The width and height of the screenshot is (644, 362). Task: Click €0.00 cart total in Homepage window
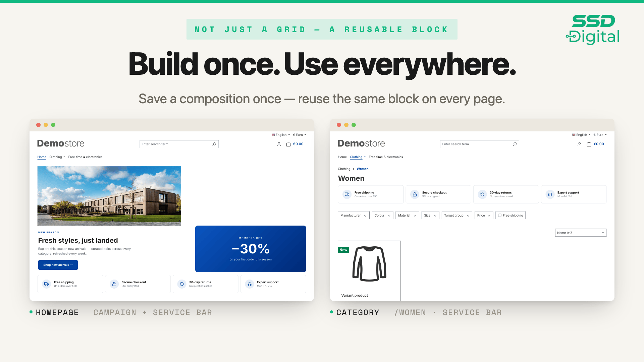(x=298, y=144)
